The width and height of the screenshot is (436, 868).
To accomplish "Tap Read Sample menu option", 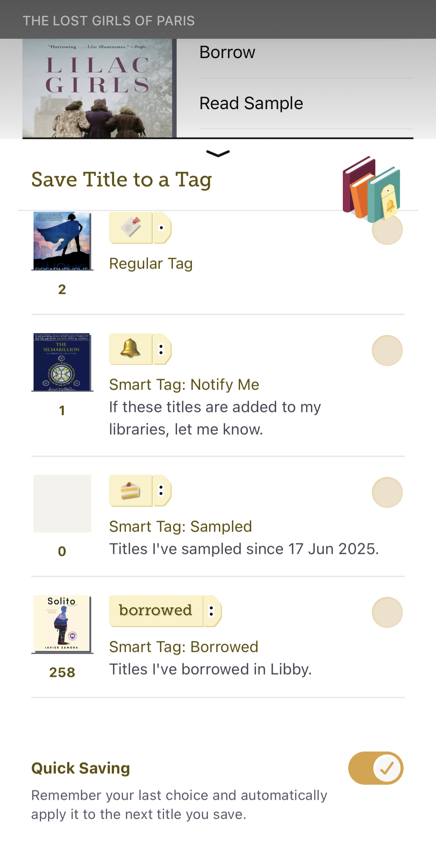I will click(251, 103).
